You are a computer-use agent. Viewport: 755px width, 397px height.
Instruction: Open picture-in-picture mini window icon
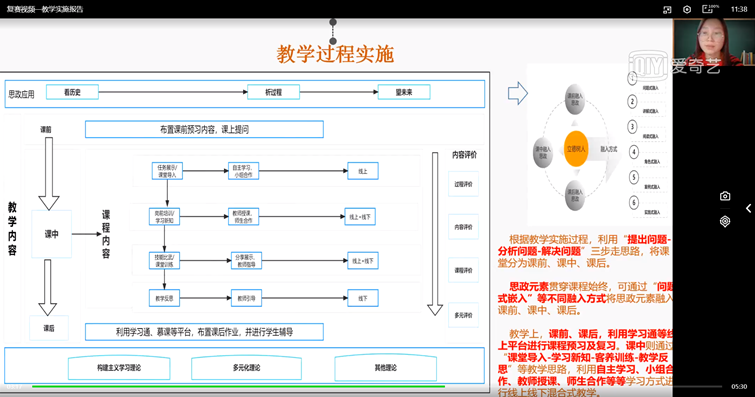667,10
